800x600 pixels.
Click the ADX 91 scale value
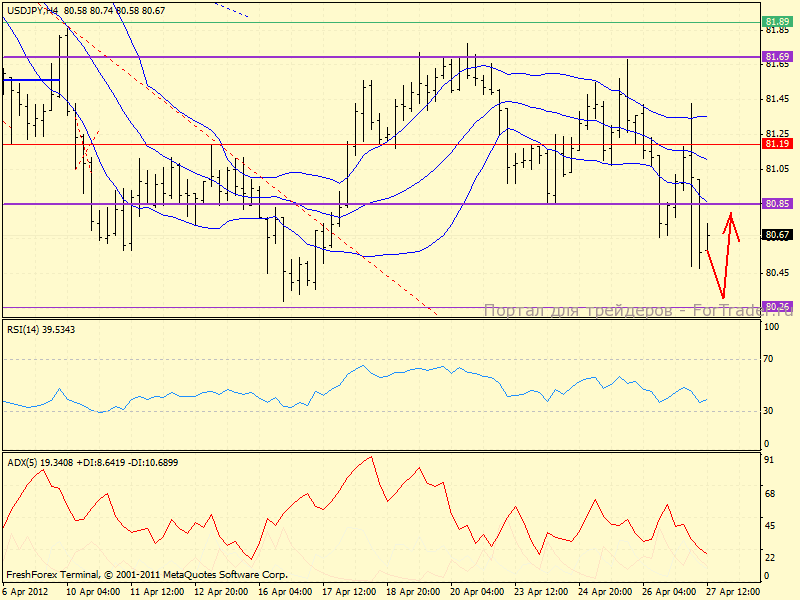click(770, 460)
